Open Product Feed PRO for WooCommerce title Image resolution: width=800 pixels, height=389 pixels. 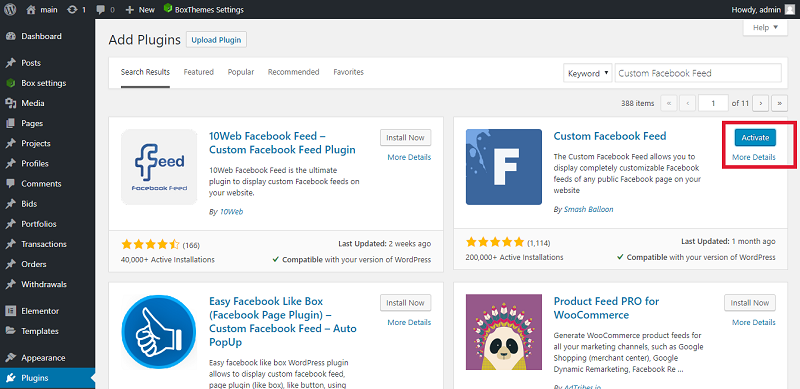(x=606, y=308)
